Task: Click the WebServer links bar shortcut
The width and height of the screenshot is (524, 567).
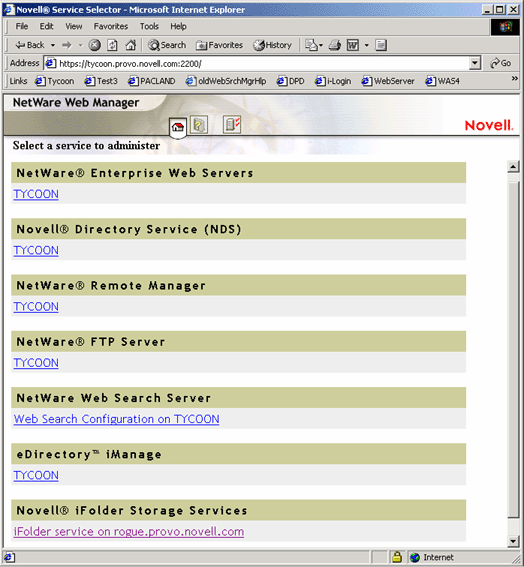Action: click(388, 81)
